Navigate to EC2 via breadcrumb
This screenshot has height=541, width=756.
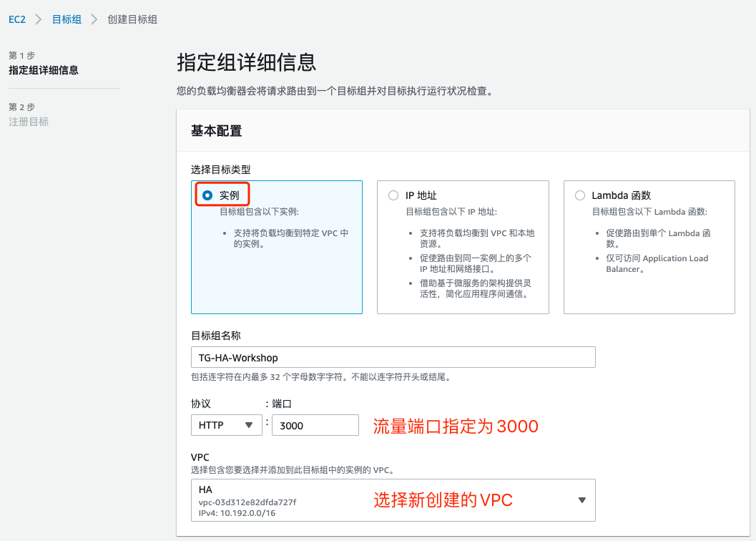click(x=16, y=19)
